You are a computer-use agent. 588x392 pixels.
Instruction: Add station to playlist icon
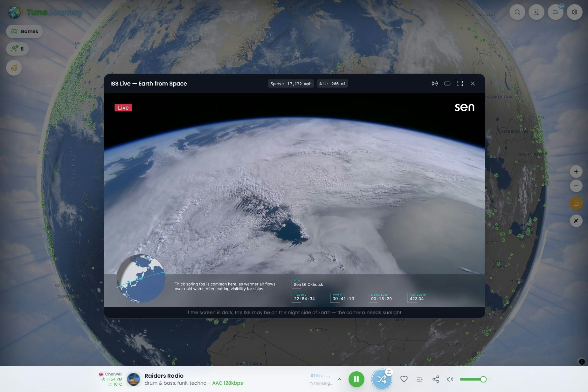420,379
